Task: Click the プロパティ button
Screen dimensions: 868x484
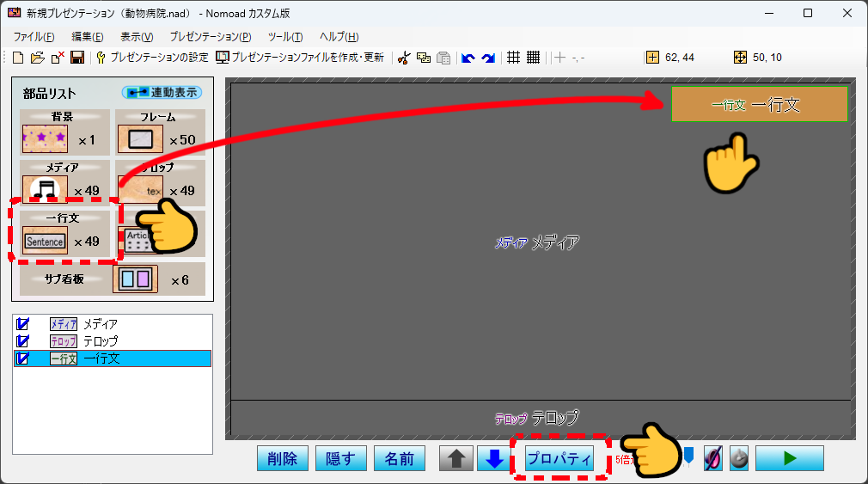Action: click(x=559, y=459)
